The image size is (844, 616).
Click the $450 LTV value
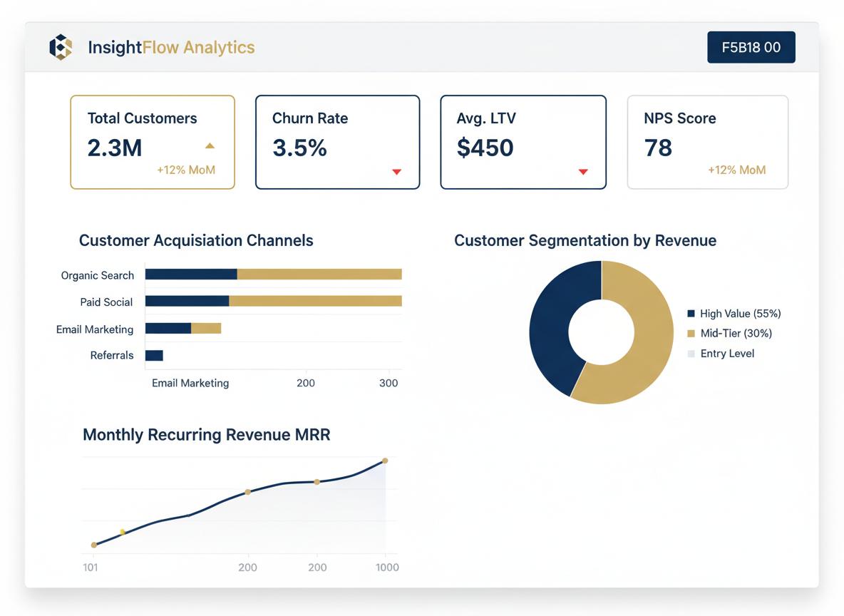point(485,148)
